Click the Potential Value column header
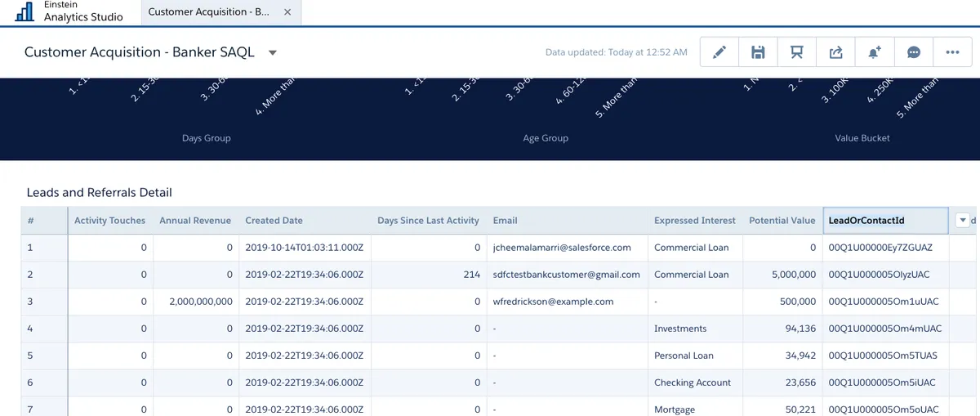The width and height of the screenshot is (980, 416). (782, 221)
